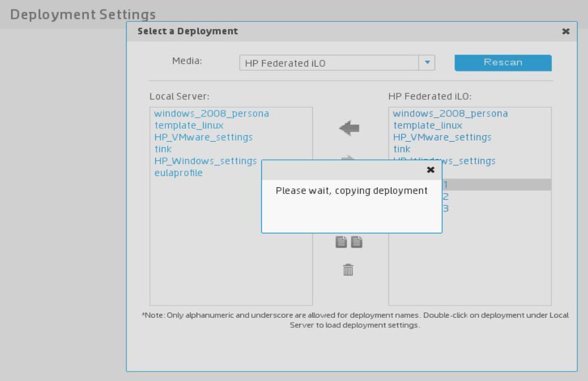The width and height of the screenshot is (588, 381).
Task: Click the partially hidden right arrow icon
Action: (348, 157)
